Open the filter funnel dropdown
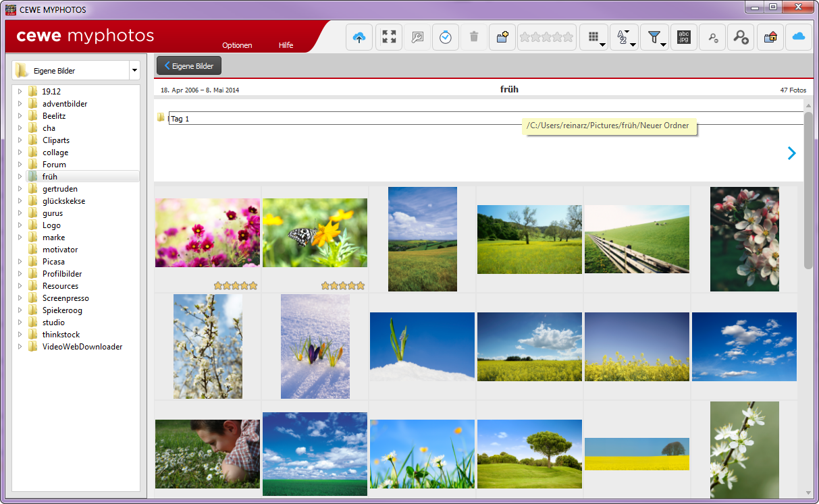The width and height of the screenshot is (819, 504). (x=654, y=38)
